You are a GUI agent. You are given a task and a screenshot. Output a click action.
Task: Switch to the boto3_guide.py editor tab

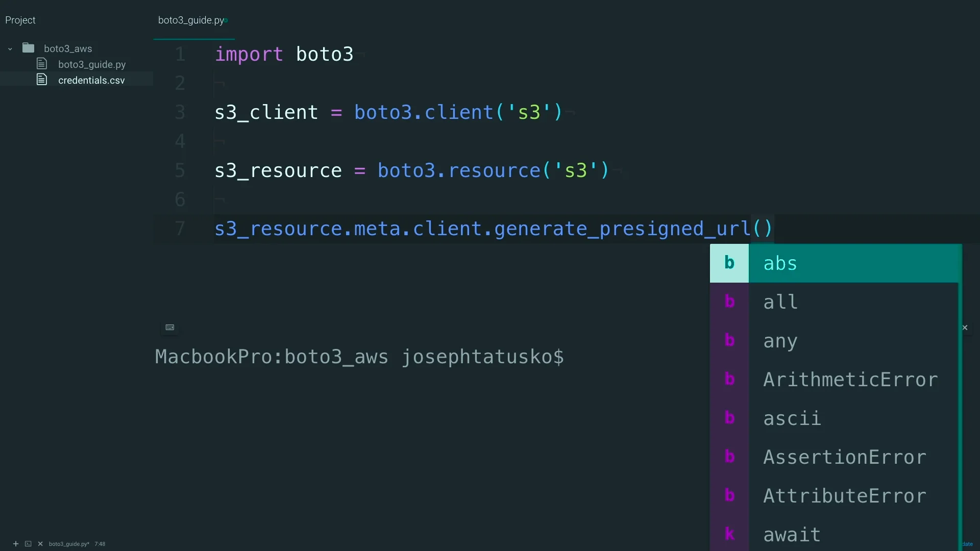point(191,20)
